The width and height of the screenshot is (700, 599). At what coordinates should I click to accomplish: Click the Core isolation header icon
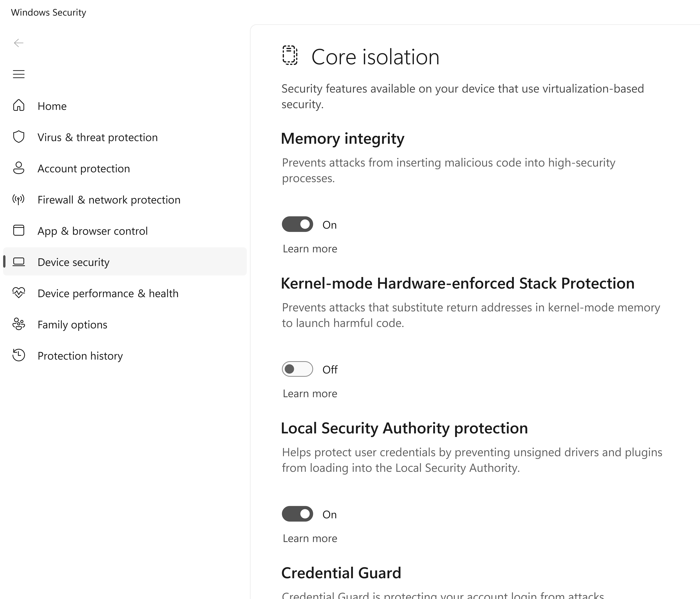290,55
